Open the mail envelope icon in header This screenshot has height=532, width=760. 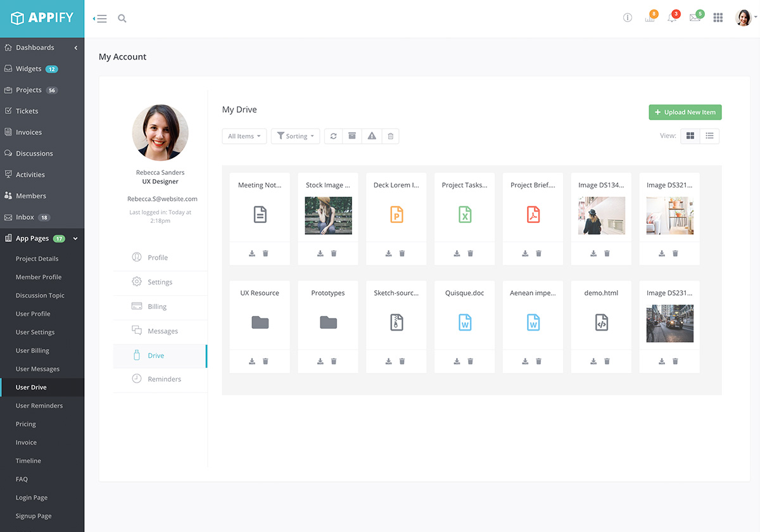(x=695, y=18)
